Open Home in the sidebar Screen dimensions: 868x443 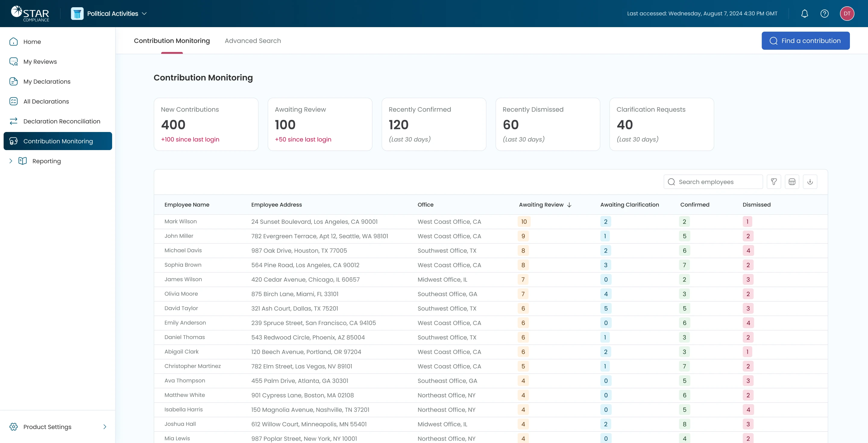click(x=32, y=42)
